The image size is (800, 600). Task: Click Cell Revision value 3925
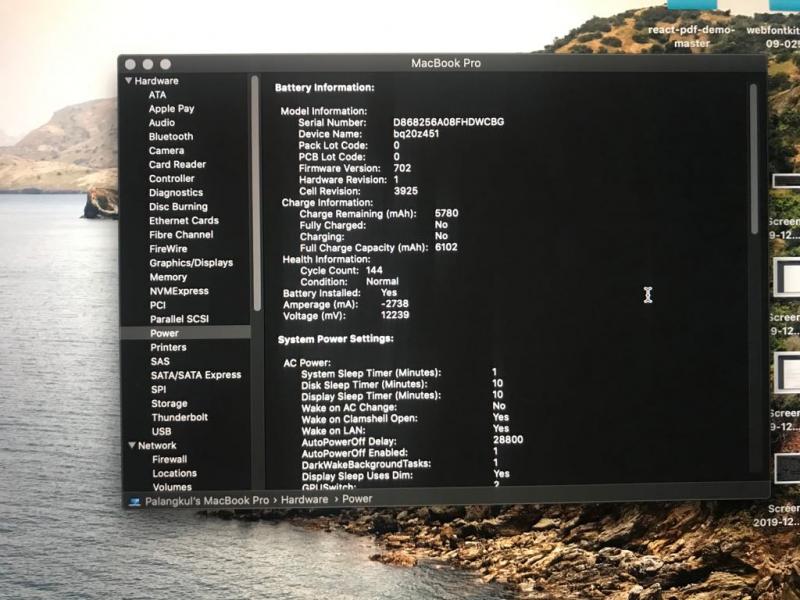tap(406, 191)
